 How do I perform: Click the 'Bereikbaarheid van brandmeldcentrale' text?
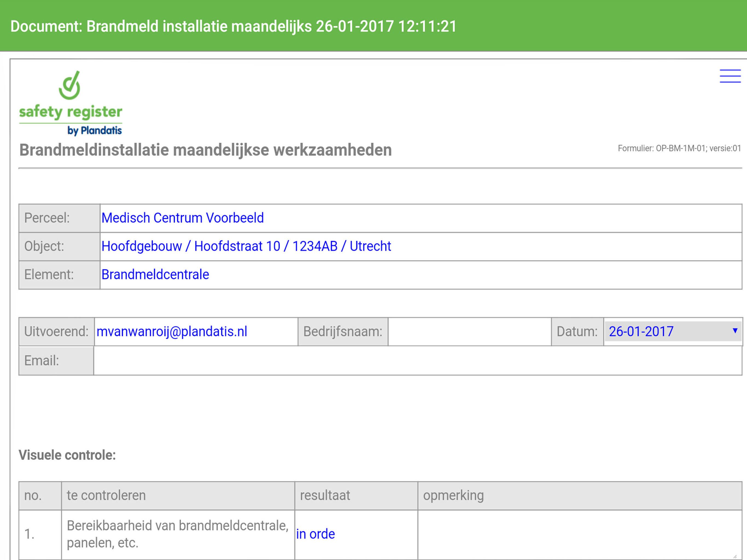click(x=178, y=534)
